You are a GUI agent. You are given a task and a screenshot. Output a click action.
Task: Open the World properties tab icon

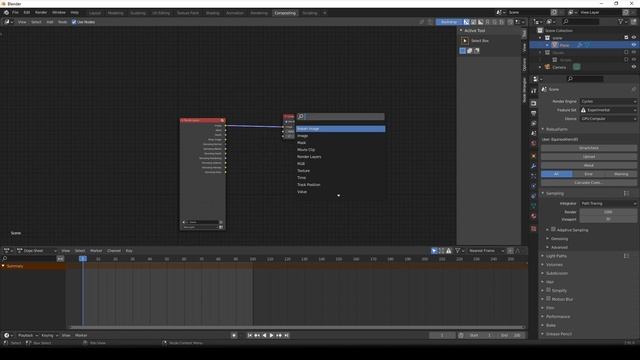[533, 143]
